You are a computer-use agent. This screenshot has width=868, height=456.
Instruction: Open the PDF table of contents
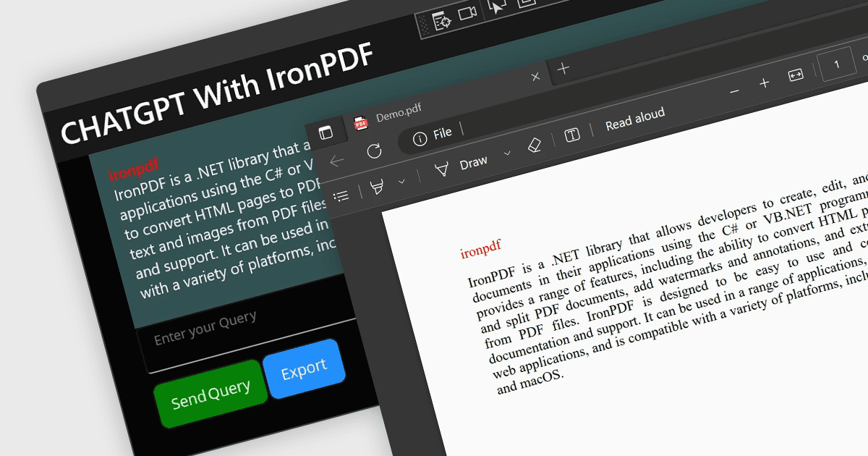[x=341, y=195]
